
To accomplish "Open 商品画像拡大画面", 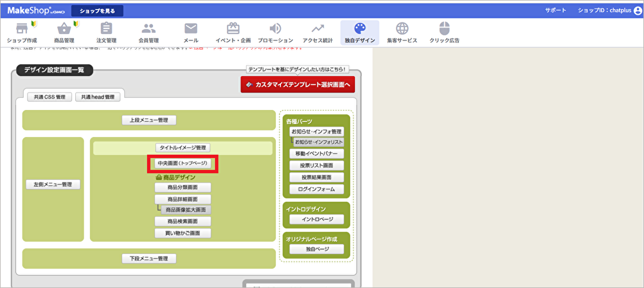I will click(x=186, y=210).
